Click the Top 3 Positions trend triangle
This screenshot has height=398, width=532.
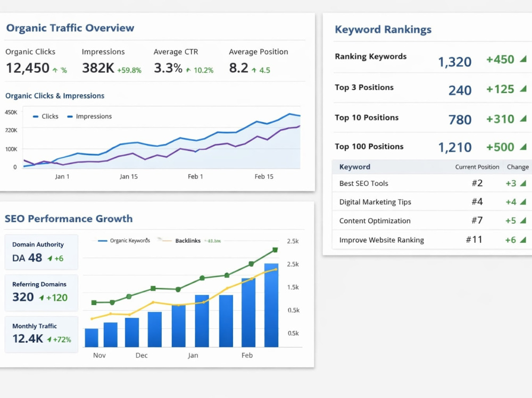point(523,89)
